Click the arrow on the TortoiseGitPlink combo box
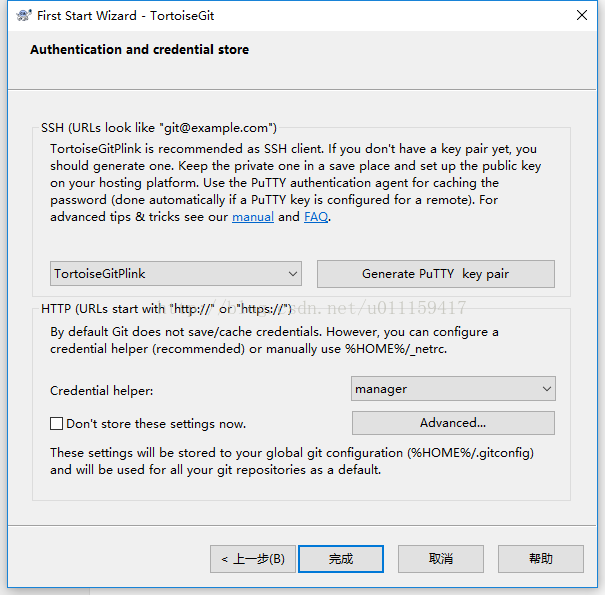Viewport: 605px width, 595px height. click(x=292, y=273)
